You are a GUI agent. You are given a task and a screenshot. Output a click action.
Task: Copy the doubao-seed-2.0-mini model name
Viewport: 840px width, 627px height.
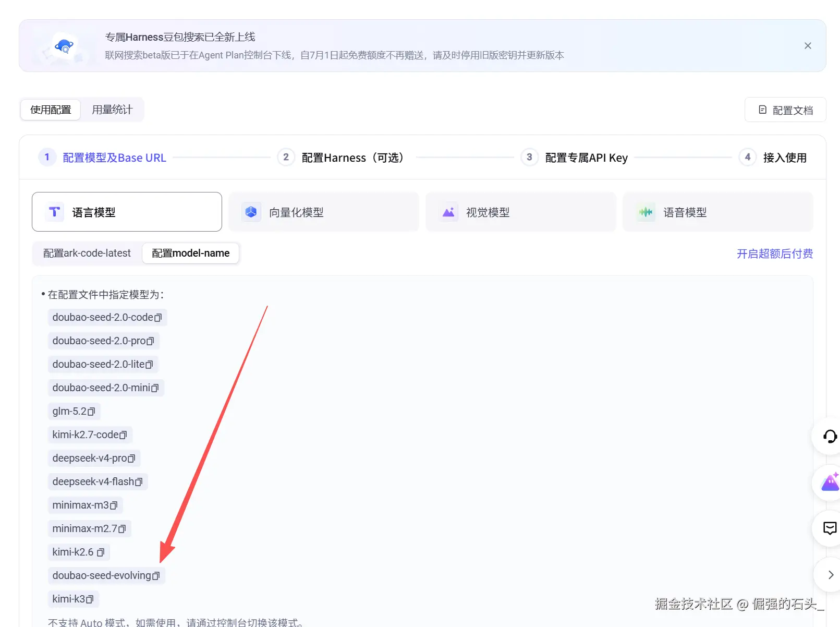click(155, 388)
